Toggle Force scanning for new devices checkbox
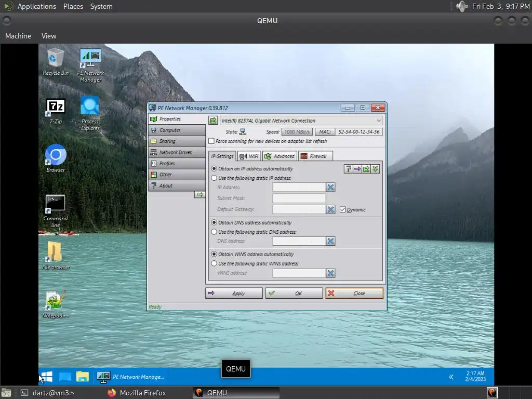This screenshot has width=532, height=399. [x=211, y=141]
